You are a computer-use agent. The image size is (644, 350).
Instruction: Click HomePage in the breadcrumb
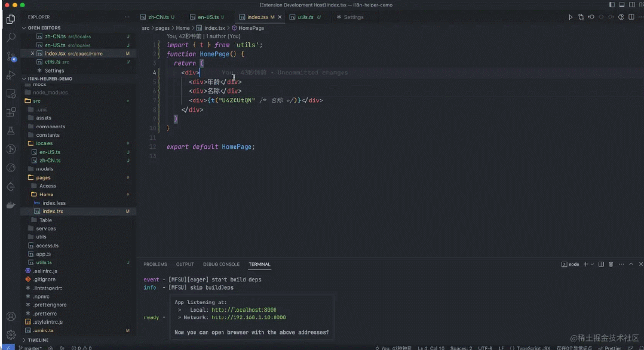pyautogui.click(x=251, y=28)
